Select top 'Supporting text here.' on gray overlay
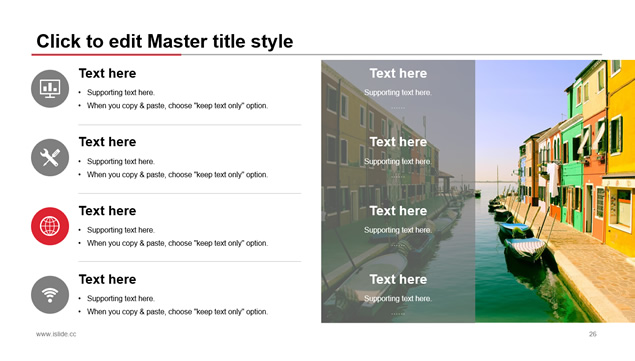This screenshot has height=361, width=635. tap(398, 92)
